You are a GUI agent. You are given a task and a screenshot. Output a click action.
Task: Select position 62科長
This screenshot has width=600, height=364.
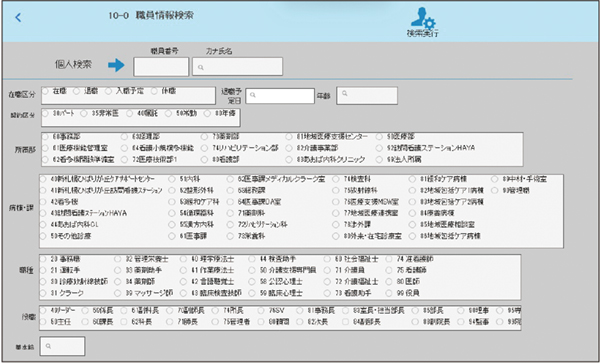(x=124, y=322)
